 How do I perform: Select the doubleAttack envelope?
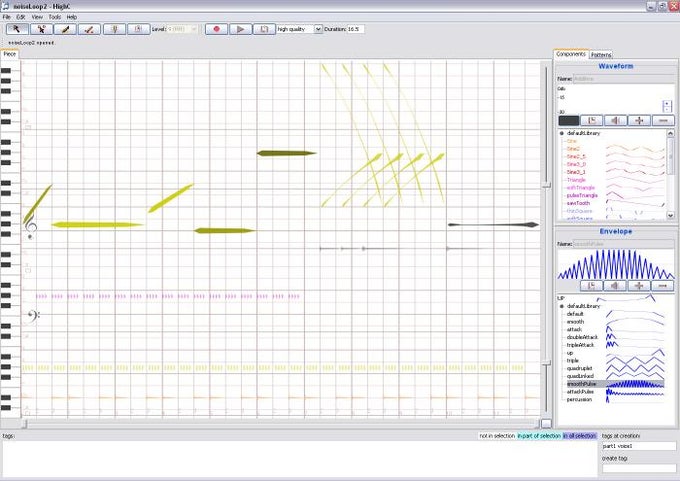[582, 337]
